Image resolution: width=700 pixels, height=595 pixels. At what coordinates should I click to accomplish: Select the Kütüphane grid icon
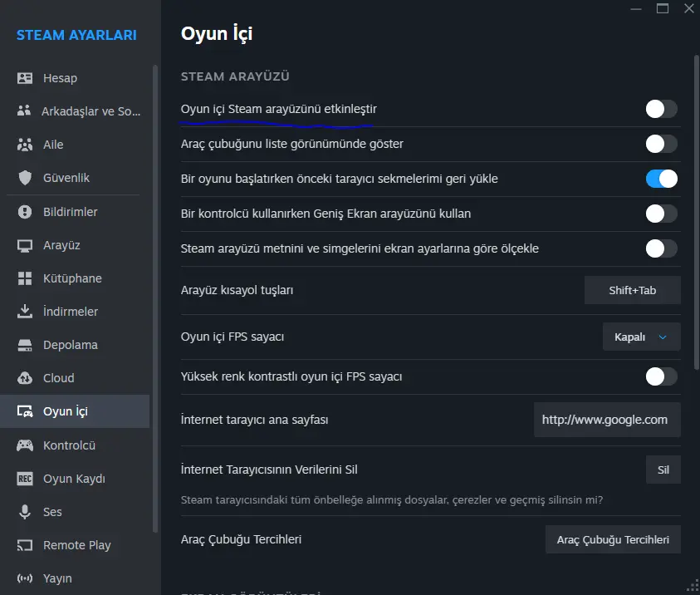pyautogui.click(x=25, y=278)
